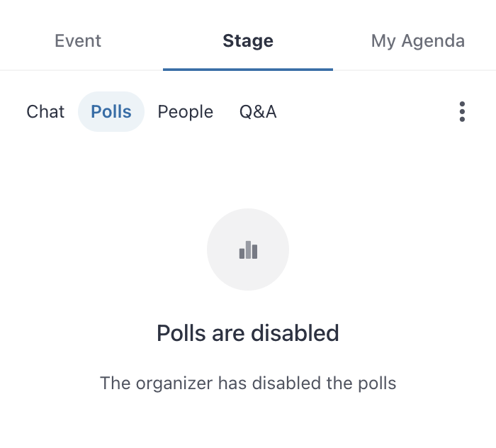This screenshot has width=496, height=448.
Task: Click the gray circle behind the poll icon
Action: pyautogui.click(x=248, y=250)
